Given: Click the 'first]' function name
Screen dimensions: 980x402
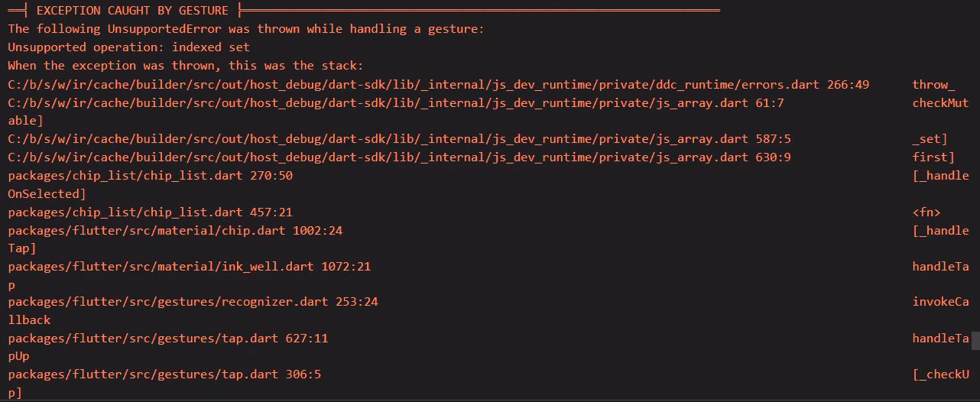Looking at the screenshot, I should (933, 157).
